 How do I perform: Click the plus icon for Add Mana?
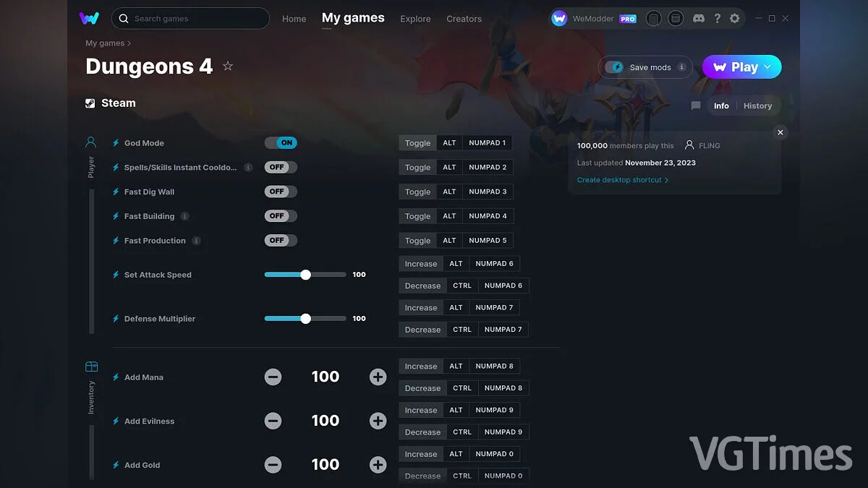(x=378, y=377)
